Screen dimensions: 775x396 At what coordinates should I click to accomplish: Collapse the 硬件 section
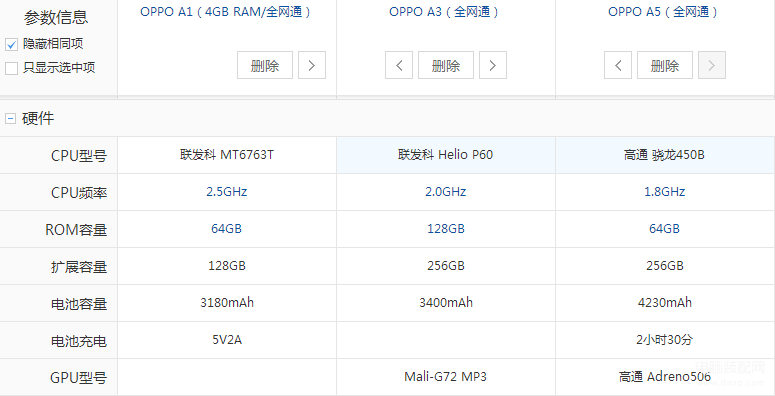pyautogui.click(x=10, y=118)
